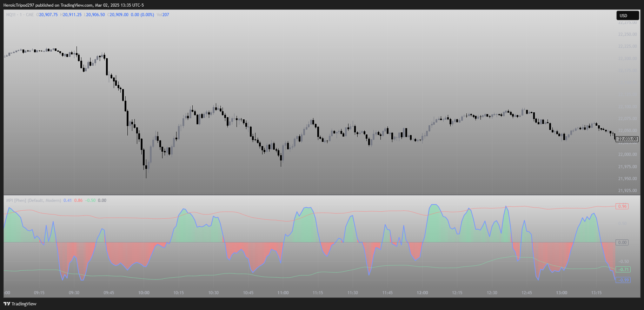644x310 pixels.
Task: Click the 11:00 time axis label
Action: point(283,293)
